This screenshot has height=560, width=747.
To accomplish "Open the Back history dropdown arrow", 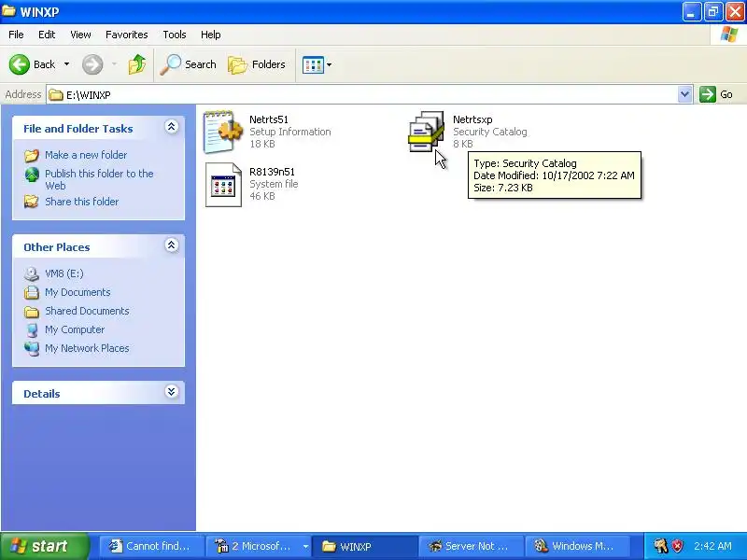I will click(66, 64).
